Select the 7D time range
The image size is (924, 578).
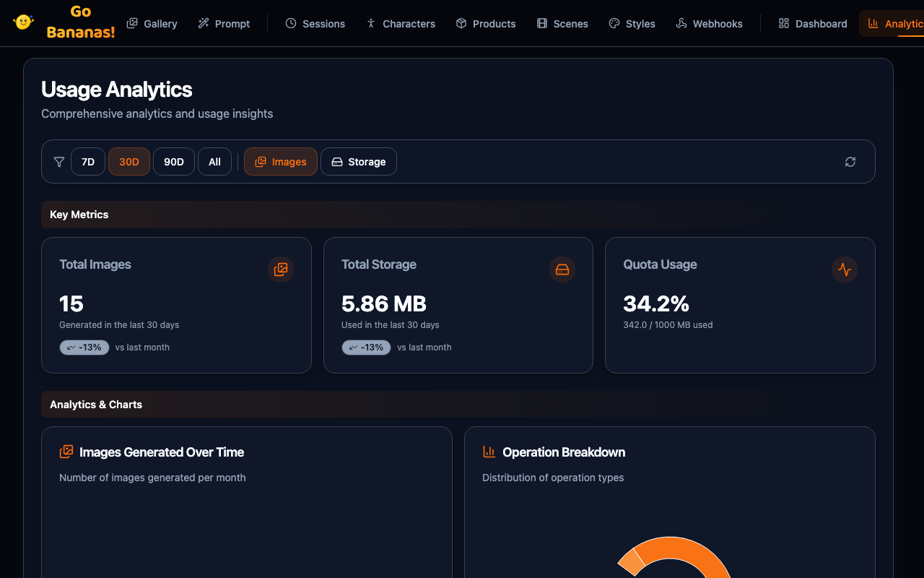(x=88, y=162)
